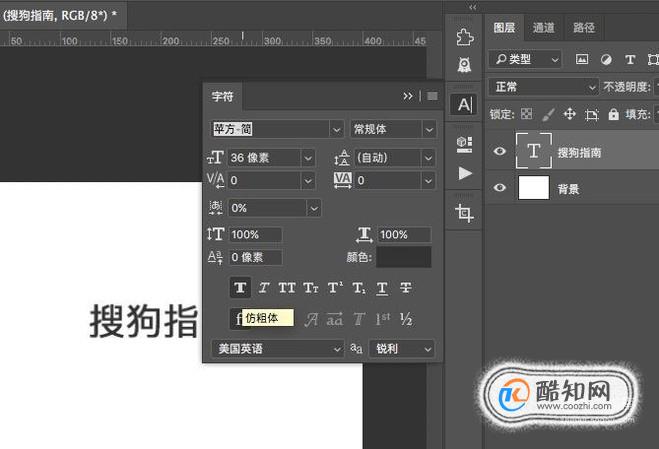The height and width of the screenshot is (449, 659).
Task: Click the crop icon in dock
Action: pos(464,213)
